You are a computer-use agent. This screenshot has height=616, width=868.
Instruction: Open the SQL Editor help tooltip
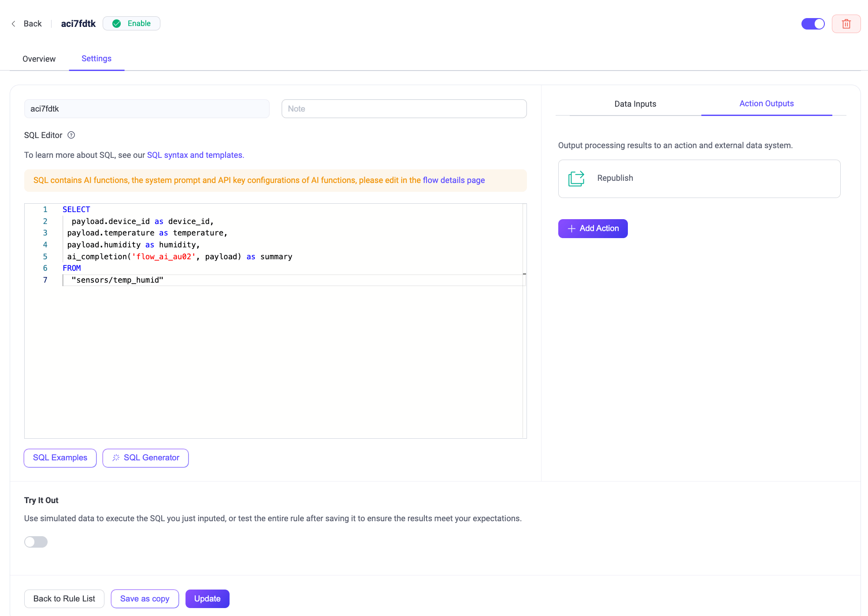point(71,135)
